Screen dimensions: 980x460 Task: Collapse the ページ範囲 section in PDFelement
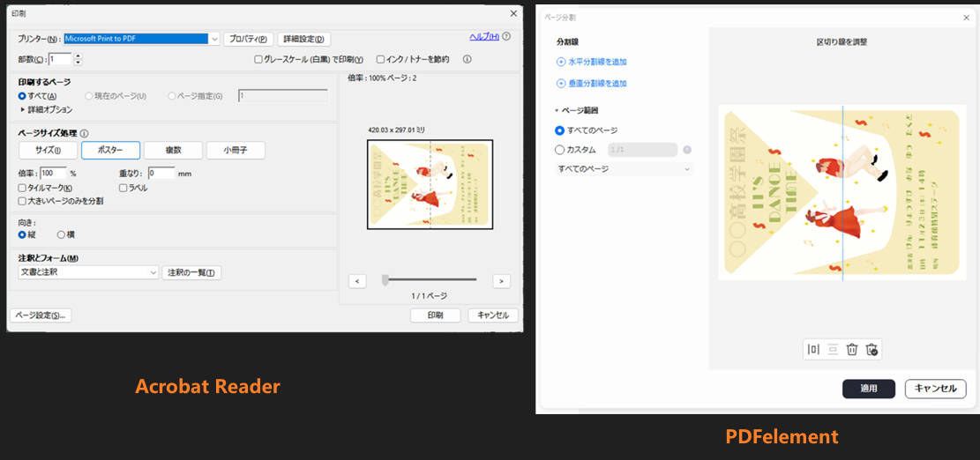(x=557, y=110)
